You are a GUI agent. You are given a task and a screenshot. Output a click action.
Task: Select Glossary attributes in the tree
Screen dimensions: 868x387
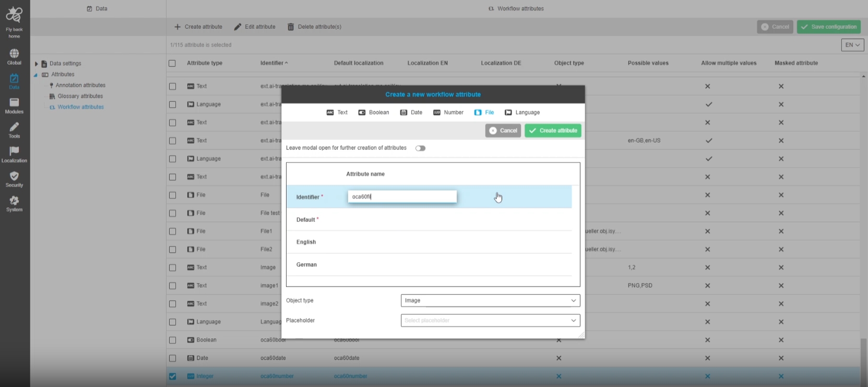click(x=80, y=96)
